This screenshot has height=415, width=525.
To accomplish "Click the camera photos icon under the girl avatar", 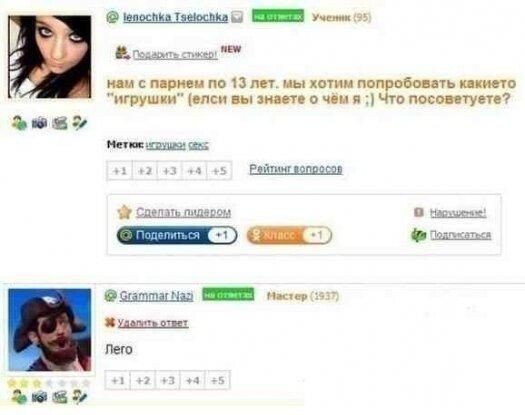I will point(40,123).
